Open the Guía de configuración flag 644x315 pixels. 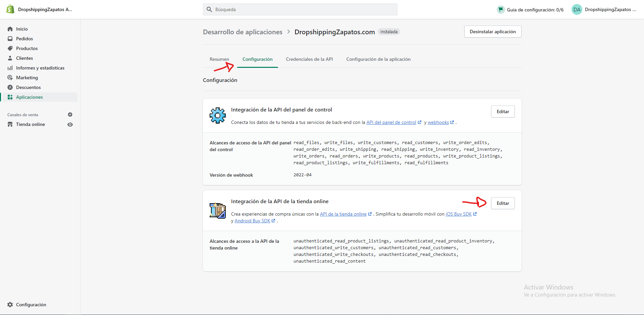tap(500, 9)
